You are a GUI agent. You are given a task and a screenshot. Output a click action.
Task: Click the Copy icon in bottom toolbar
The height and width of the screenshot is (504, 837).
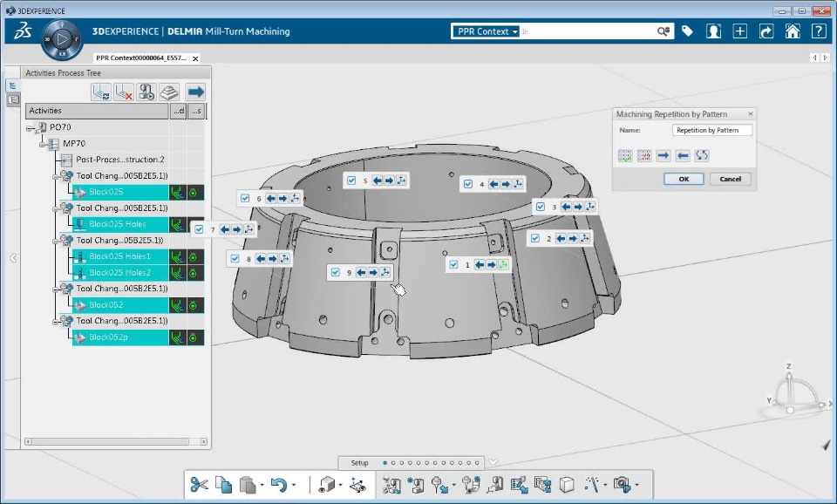coord(224,485)
